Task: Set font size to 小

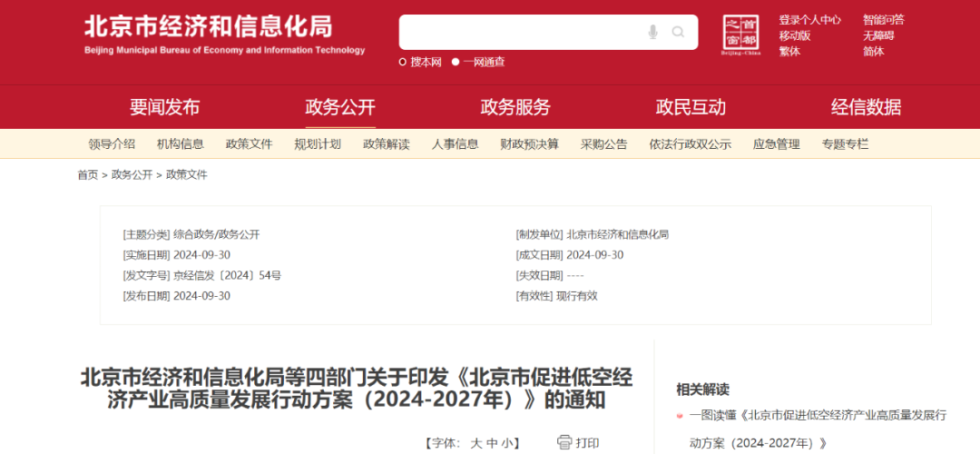Action: (x=505, y=443)
